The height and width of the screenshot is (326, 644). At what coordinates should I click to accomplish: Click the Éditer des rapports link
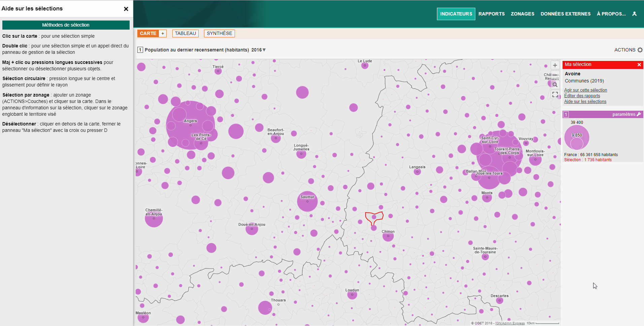click(582, 96)
